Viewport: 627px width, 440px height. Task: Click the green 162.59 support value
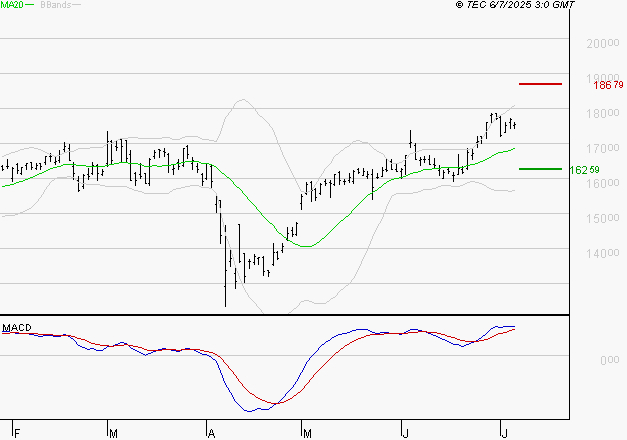(584, 170)
